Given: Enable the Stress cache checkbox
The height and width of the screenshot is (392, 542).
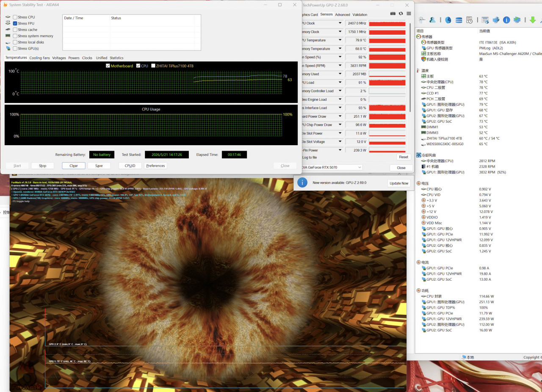Looking at the screenshot, I should [15, 30].
